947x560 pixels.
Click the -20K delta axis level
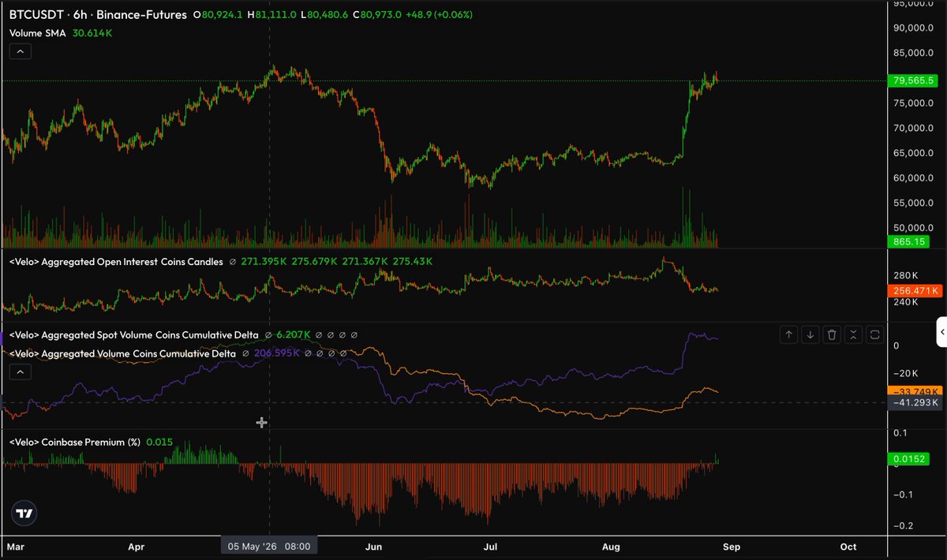click(905, 374)
